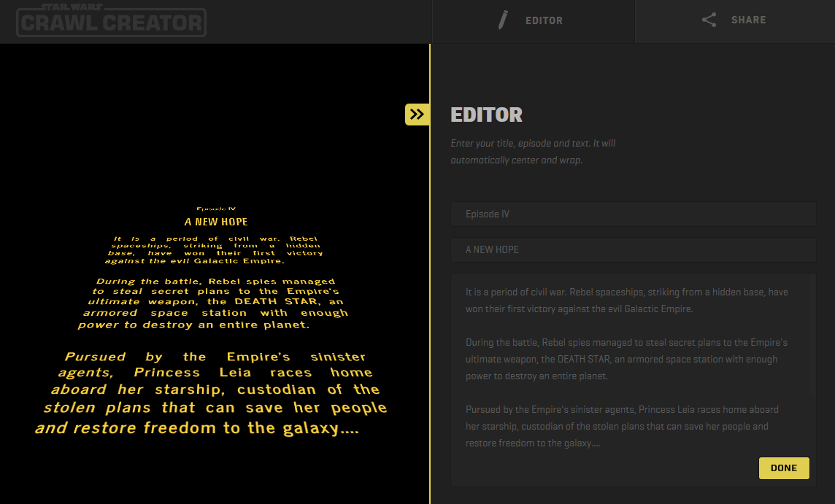The width and height of the screenshot is (835, 504).
Task: Click the DONE button
Action: point(784,468)
